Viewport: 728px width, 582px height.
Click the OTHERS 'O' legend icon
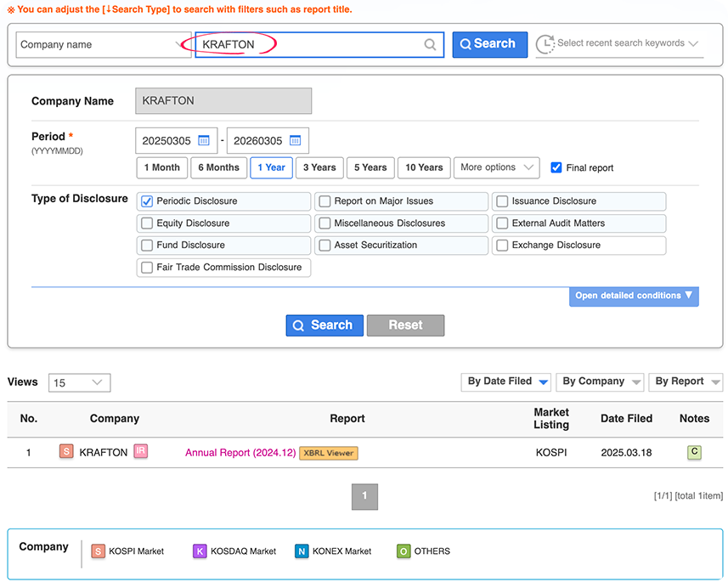click(x=404, y=551)
